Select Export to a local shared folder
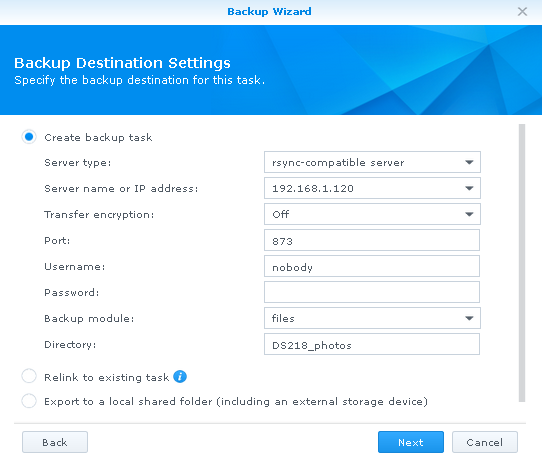 point(29,401)
